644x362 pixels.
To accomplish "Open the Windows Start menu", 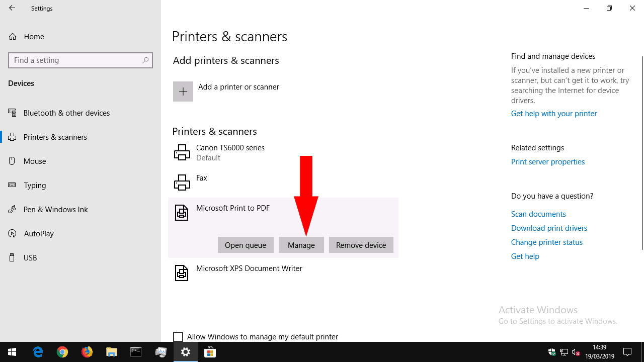I will click(12, 352).
